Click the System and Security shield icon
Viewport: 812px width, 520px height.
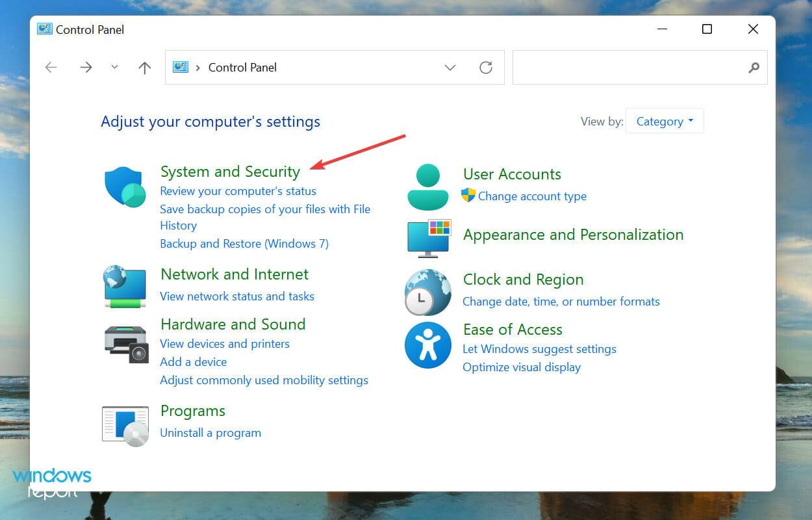(125, 187)
